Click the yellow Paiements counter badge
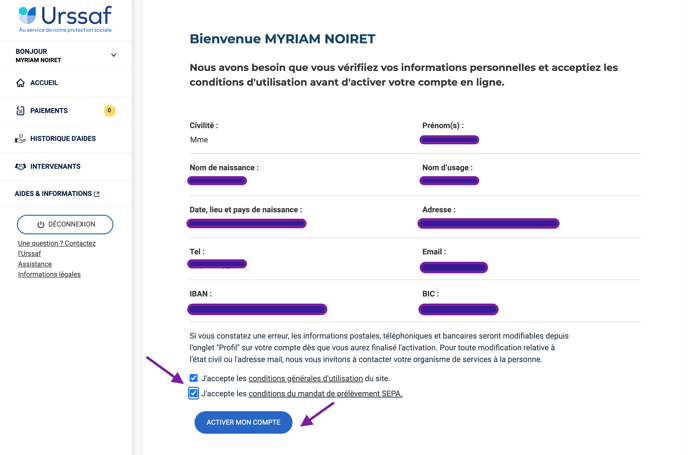Viewport: 688px width, 455px height. coord(109,111)
